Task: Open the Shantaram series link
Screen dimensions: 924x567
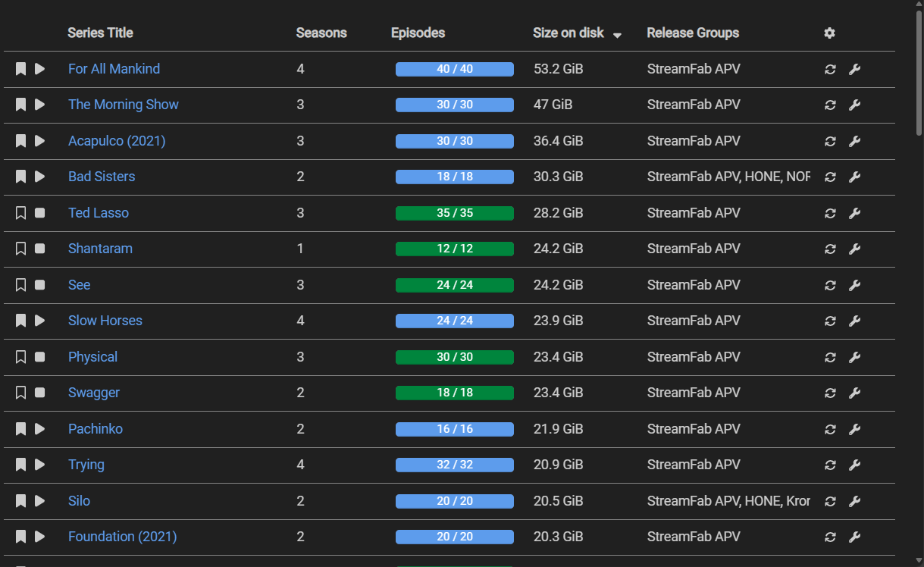Action: pyautogui.click(x=100, y=249)
